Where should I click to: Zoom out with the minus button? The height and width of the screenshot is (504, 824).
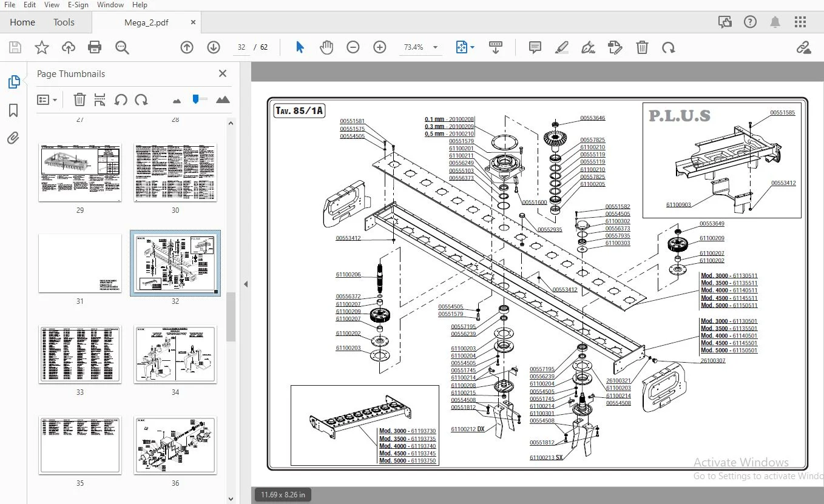click(x=353, y=47)
